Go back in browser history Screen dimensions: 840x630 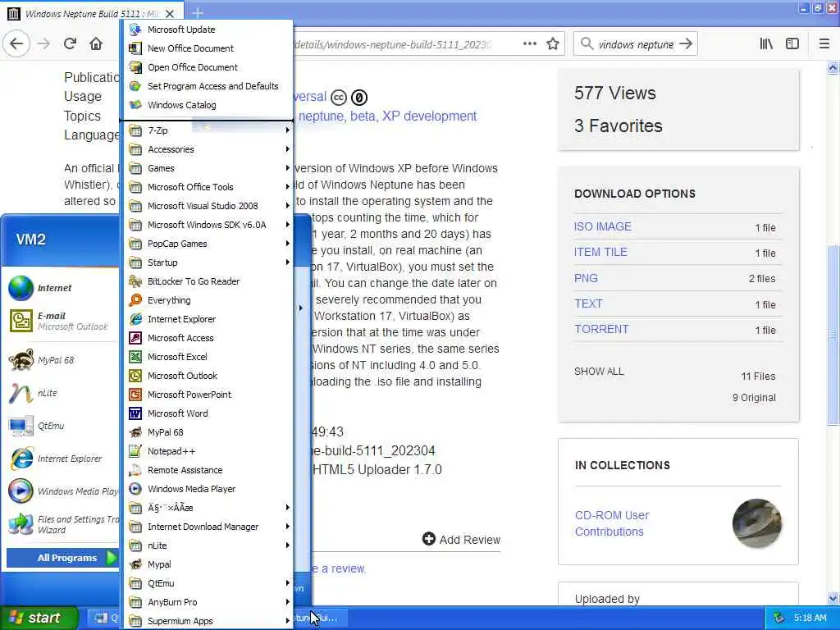click(16, 44)
